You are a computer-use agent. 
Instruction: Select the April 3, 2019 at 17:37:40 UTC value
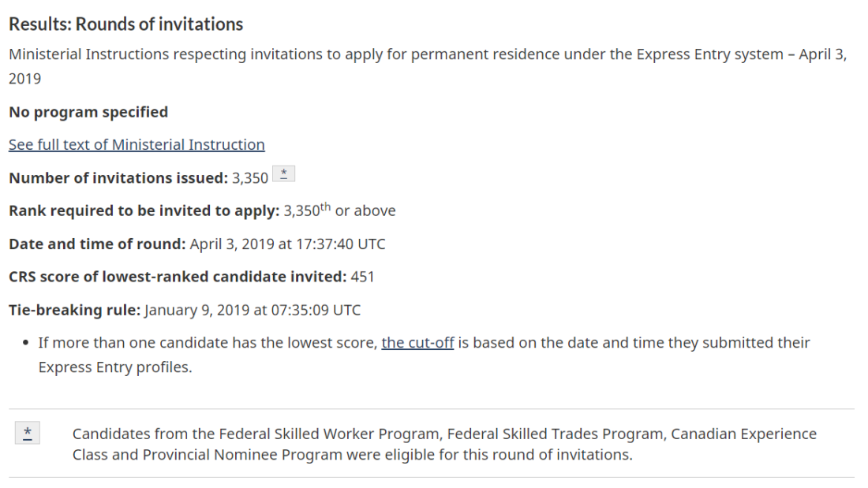tap(288, 244)
